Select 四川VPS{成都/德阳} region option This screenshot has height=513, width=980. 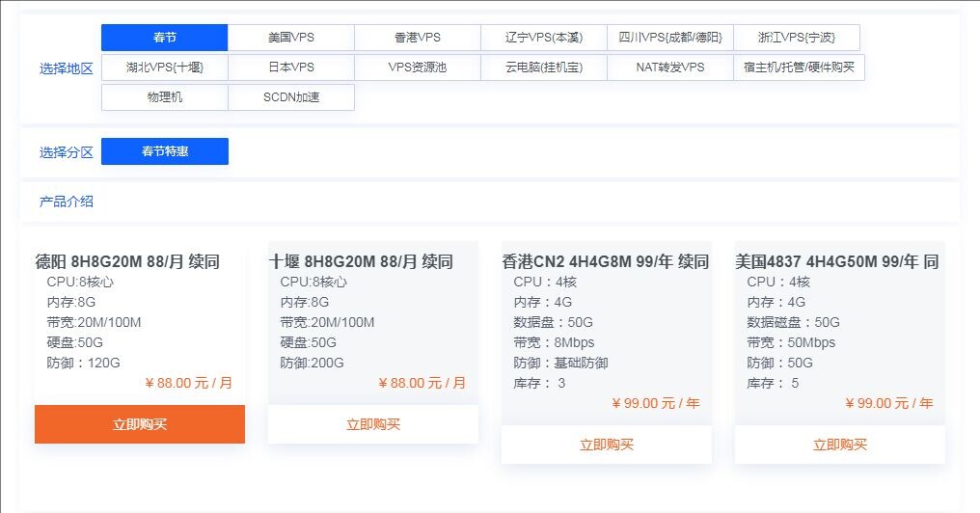pos(670,38)
